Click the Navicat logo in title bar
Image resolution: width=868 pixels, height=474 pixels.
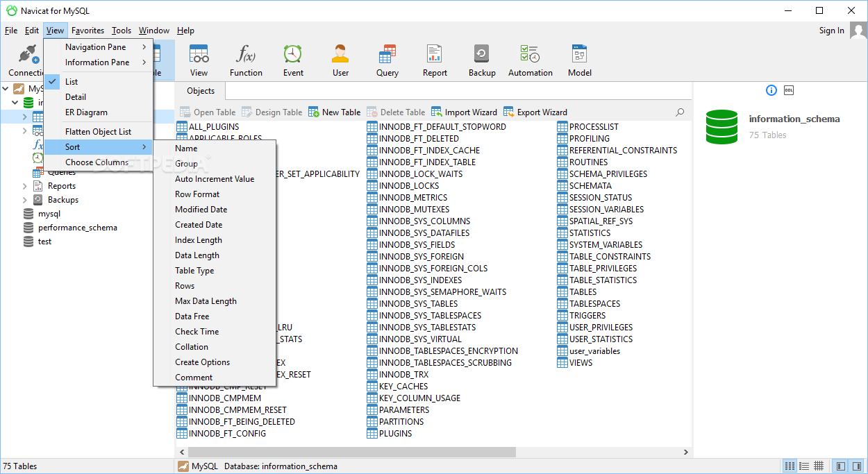tap(11, 10)
